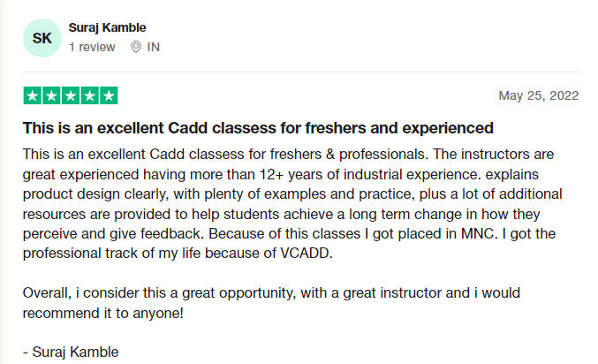Click the first green rating star
This screenshot has width=598, height=364.
(33, 95)
